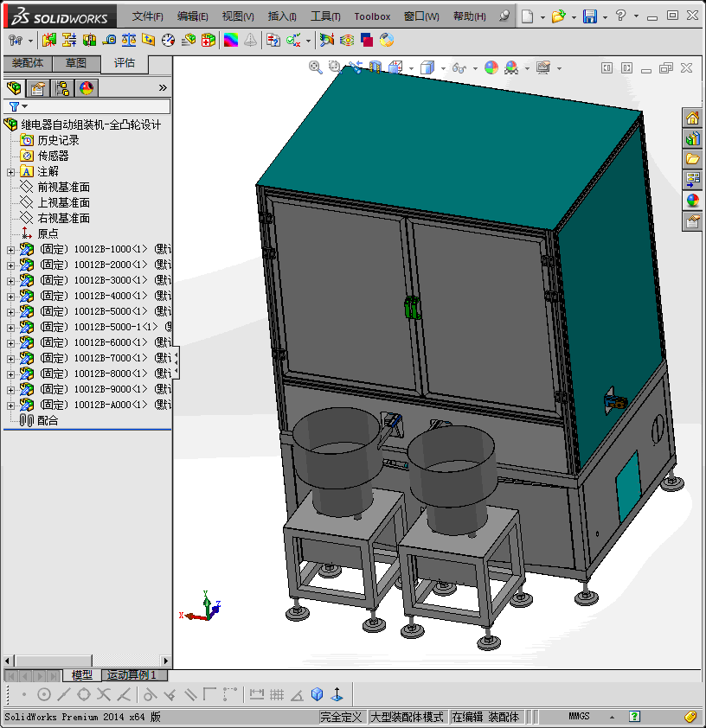Expand the 注解 annotations folder
Screen dimensions: 706x728
tap(10, 172)
